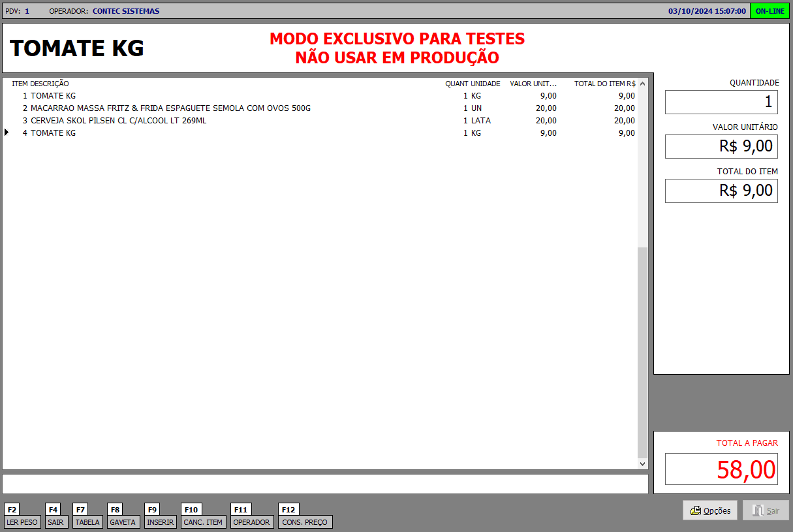Screen dimensions: 793x532
Task: Click the greyed Sair door icon button
Action: click(766, 510)
